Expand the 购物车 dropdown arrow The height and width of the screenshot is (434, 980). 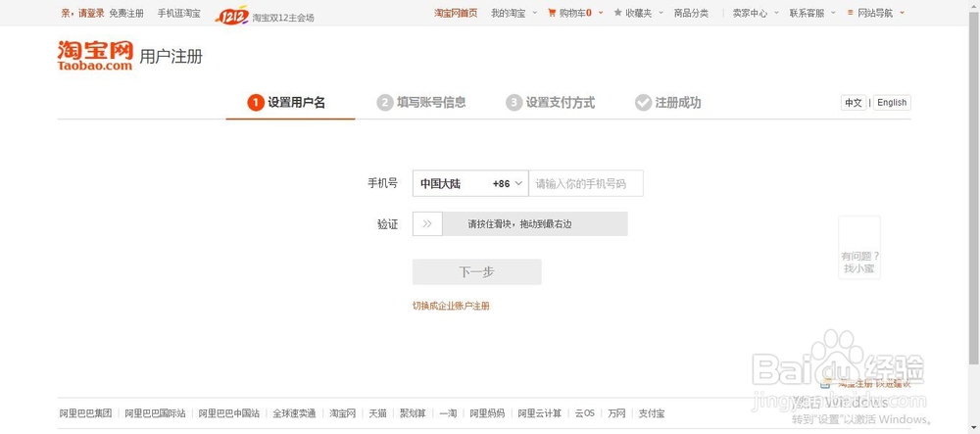pyautogui.click(x=601, y=13)
